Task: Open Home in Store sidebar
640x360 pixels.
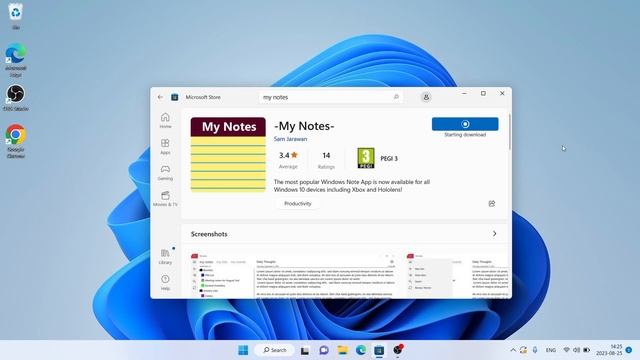Action: (x=165, y=120)
